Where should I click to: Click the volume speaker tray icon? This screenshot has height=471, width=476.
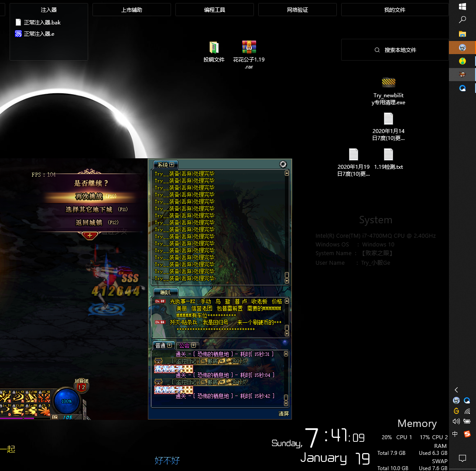point(456,421)
